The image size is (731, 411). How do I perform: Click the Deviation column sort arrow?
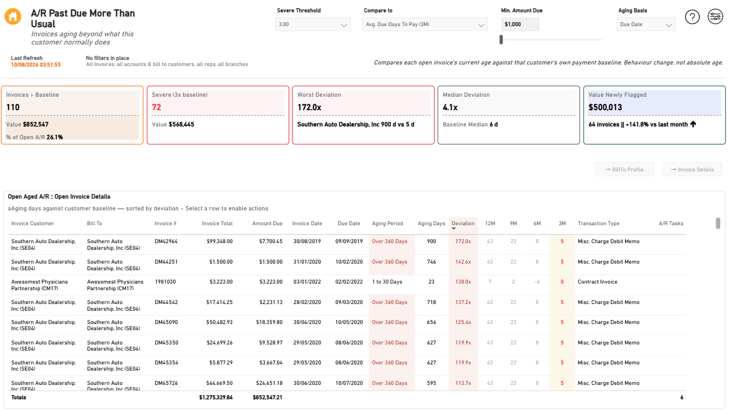coord(454,229)
